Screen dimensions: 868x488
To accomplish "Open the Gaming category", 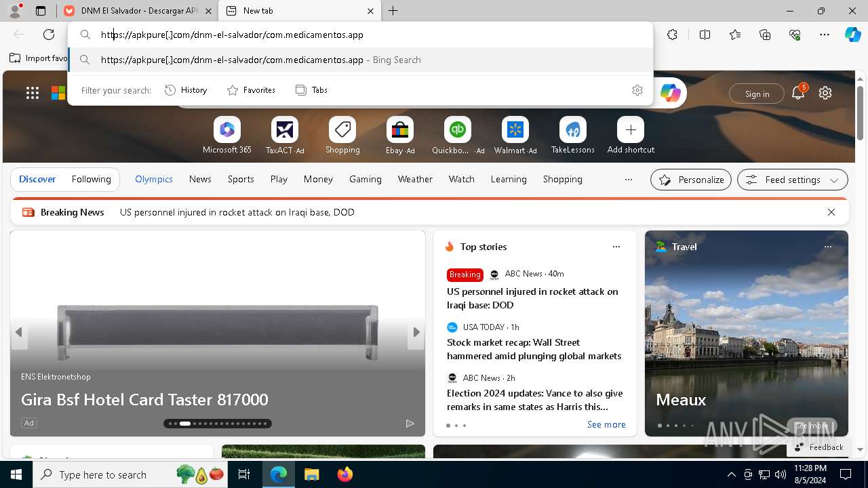I will tap(366, 179).
